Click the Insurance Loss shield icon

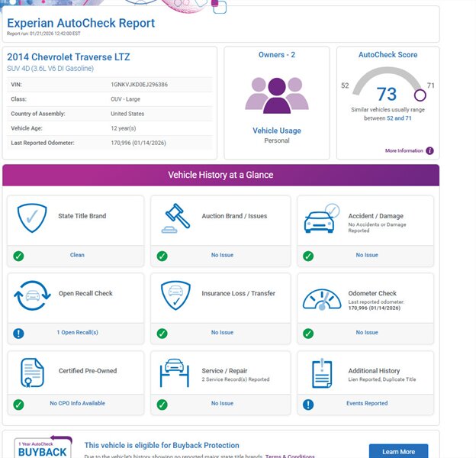click(x=175, y=296)
